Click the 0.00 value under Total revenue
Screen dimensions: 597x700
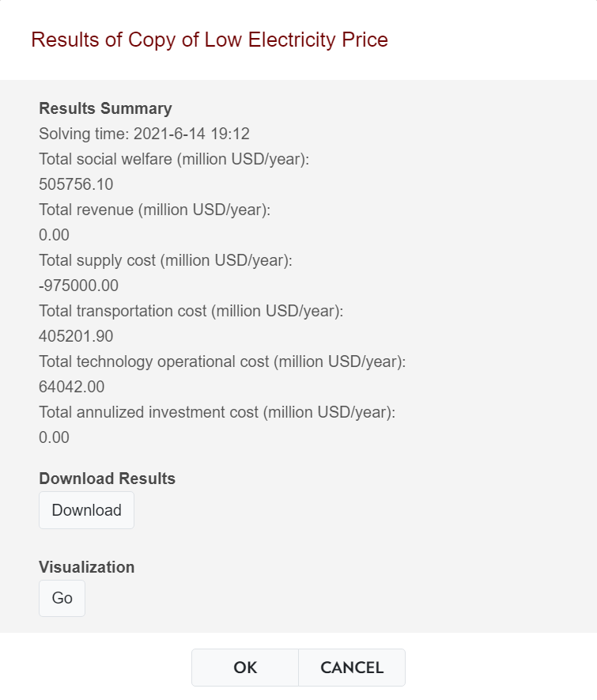54,235
